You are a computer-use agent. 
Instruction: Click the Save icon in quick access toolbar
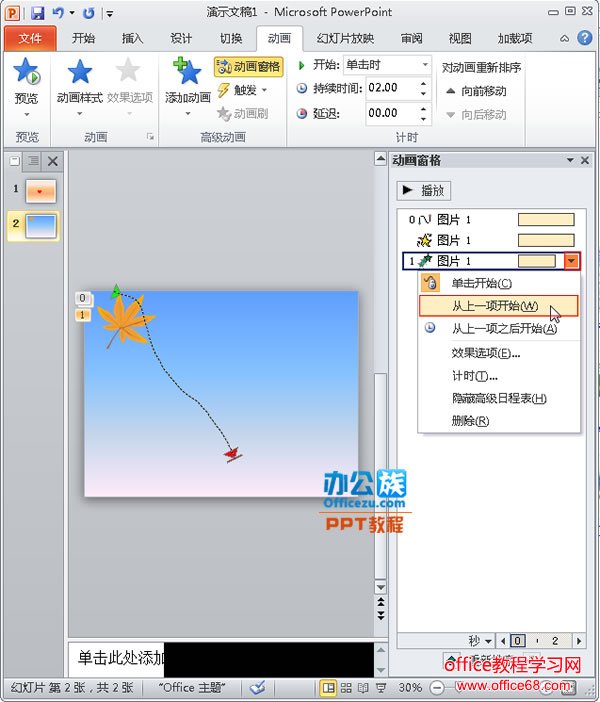point(38,13)
